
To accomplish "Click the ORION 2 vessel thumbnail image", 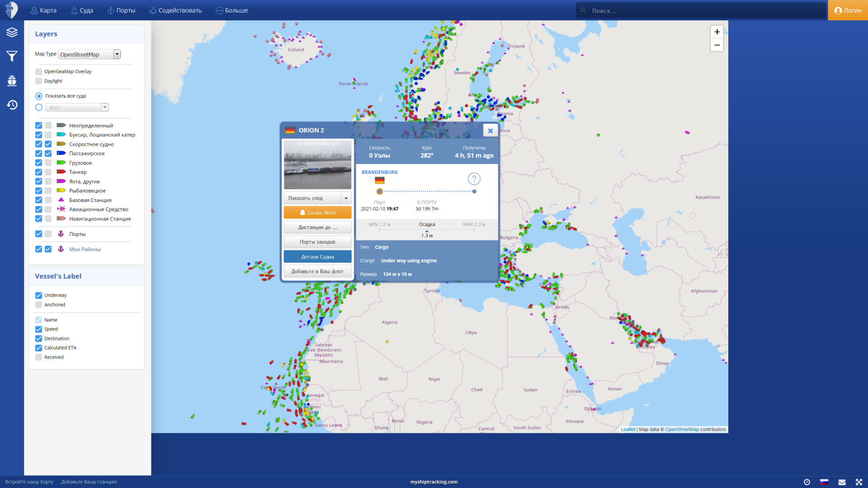I will pos(318,164).
